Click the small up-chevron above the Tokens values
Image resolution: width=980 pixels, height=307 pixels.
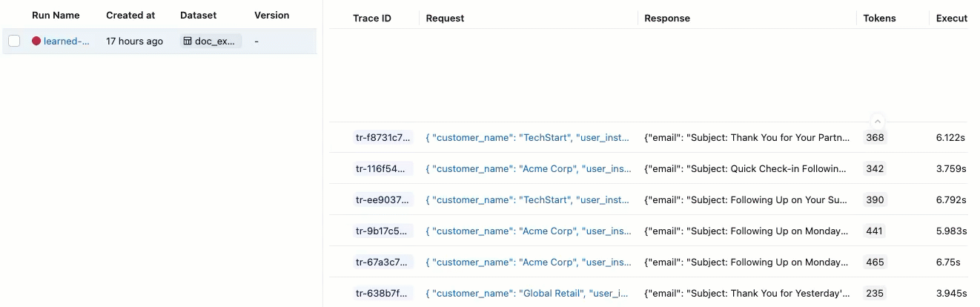coord(877,121)
